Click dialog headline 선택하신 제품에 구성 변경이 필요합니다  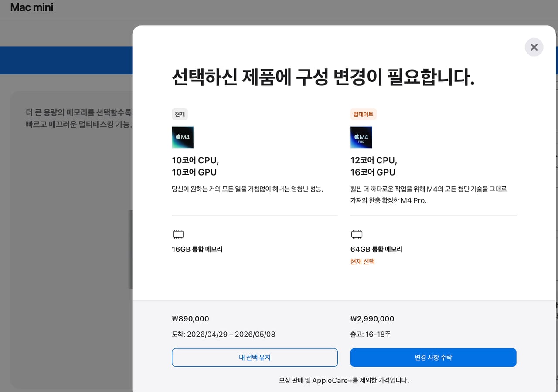[x=323, y=78]
